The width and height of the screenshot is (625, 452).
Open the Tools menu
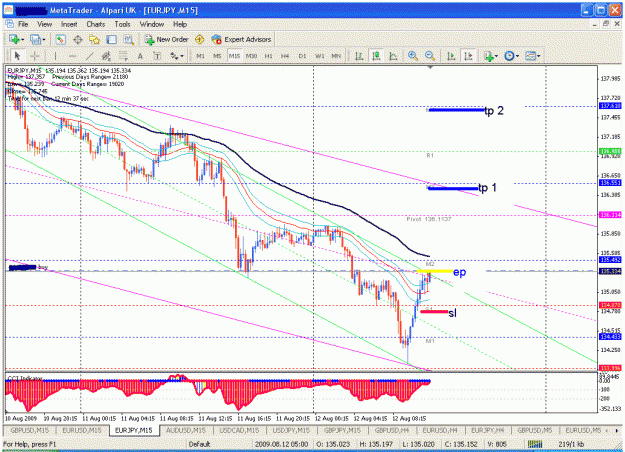(122, 24)
